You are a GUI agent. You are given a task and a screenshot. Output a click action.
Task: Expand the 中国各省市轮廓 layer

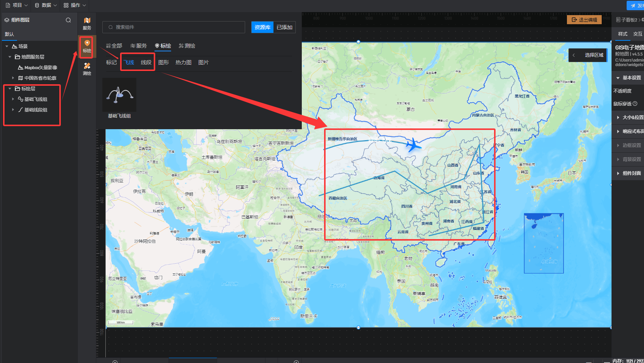[x=13, y=78]
